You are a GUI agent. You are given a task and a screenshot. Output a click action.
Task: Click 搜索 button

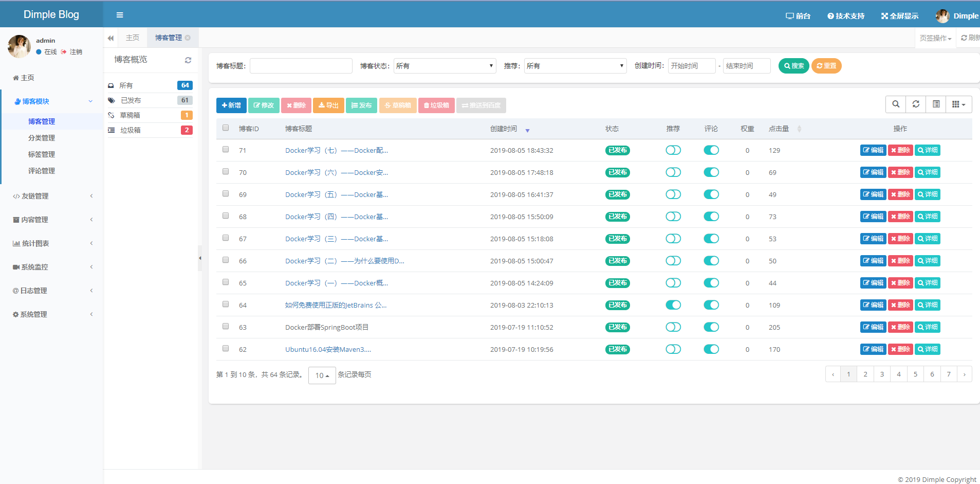[794, 66]
